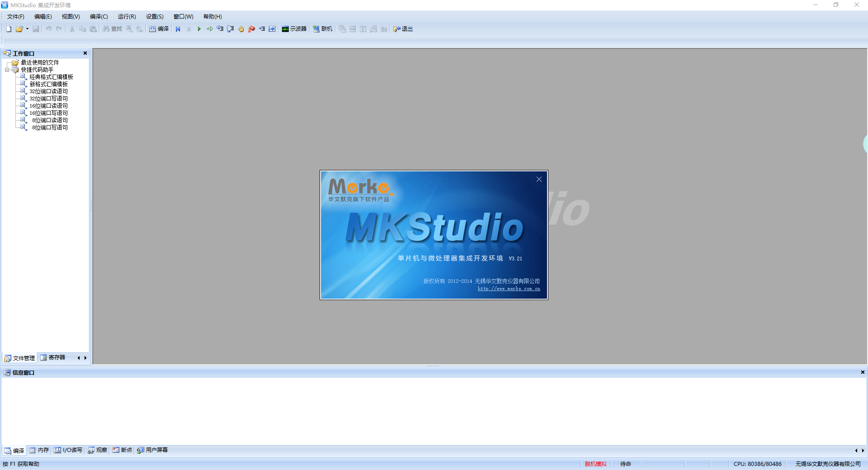The width and height of the screenshot is (868, 470).
Task: Open the 视图(V) menu
Action: (71, 17)
